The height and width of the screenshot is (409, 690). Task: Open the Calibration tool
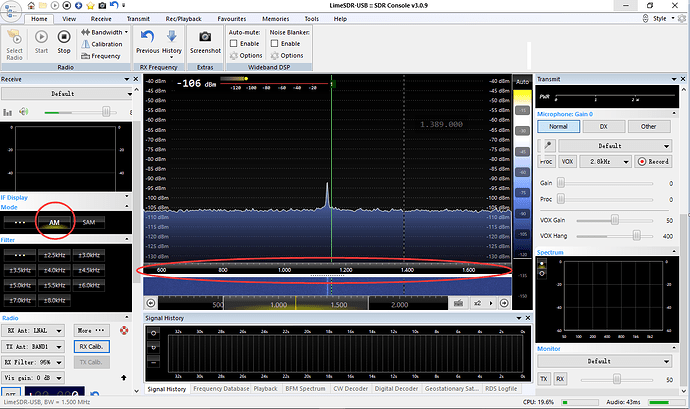tap(106, 44)
